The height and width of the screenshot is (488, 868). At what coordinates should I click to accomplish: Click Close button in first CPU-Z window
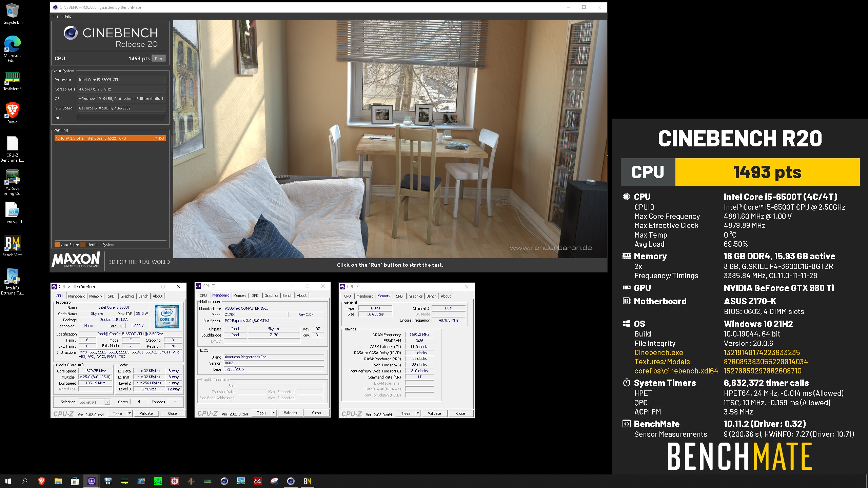click(x=172, y=413)
